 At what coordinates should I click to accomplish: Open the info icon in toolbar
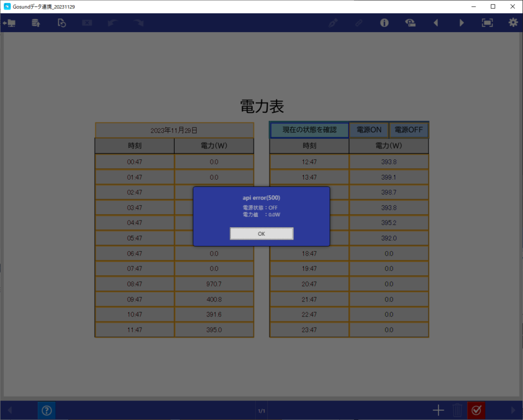point(384,23)
